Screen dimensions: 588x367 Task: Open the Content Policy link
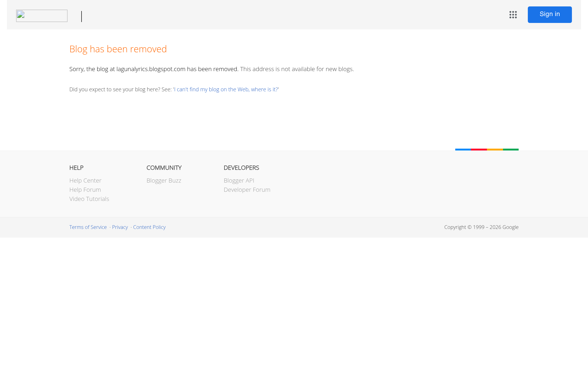pyautogui.click(x=149, y=227)
